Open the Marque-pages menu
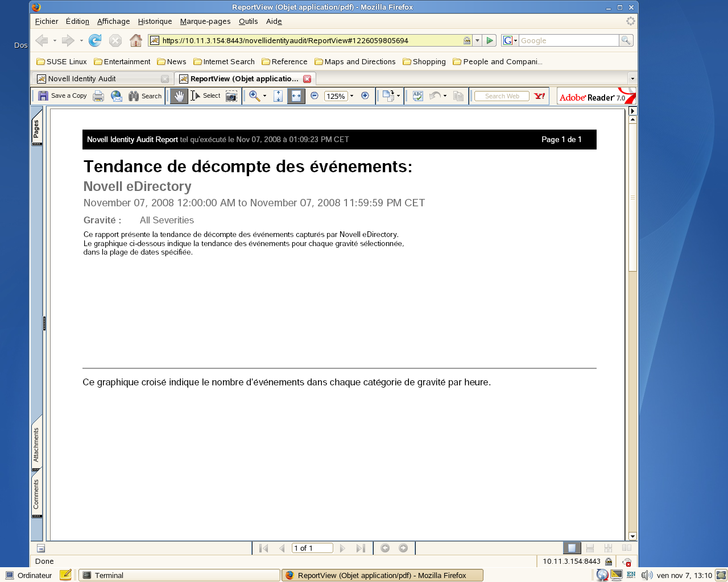 205,22
